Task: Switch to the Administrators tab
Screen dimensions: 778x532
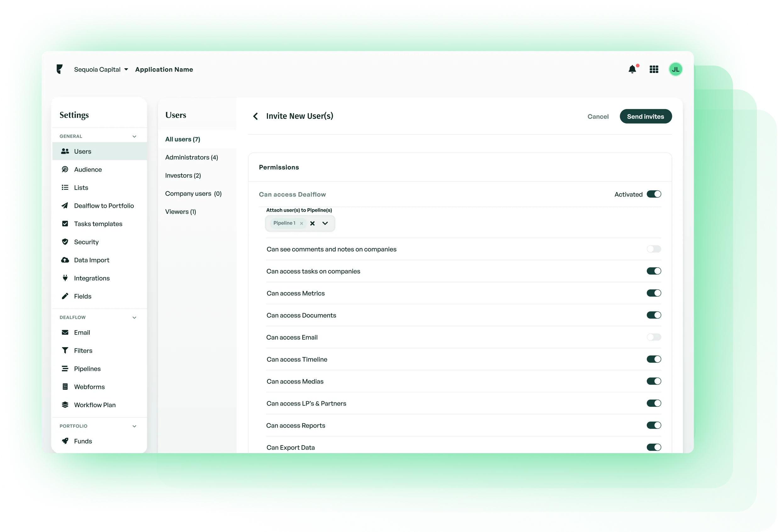Action: pyautogui.click(x=191, y=157)
